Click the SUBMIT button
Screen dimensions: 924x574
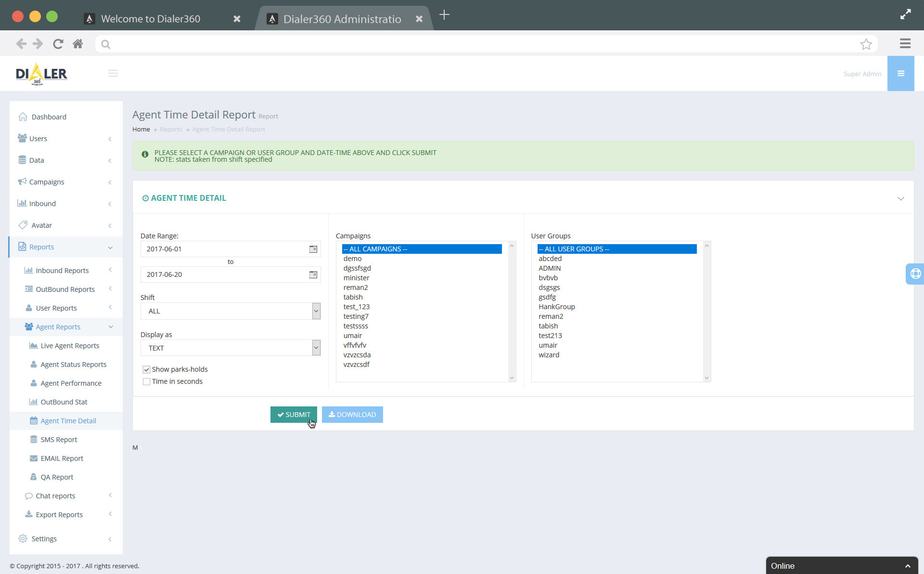coord(294,414)
